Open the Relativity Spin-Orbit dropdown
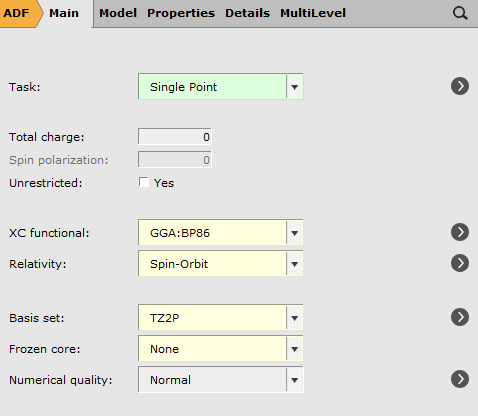 [221, 264]
